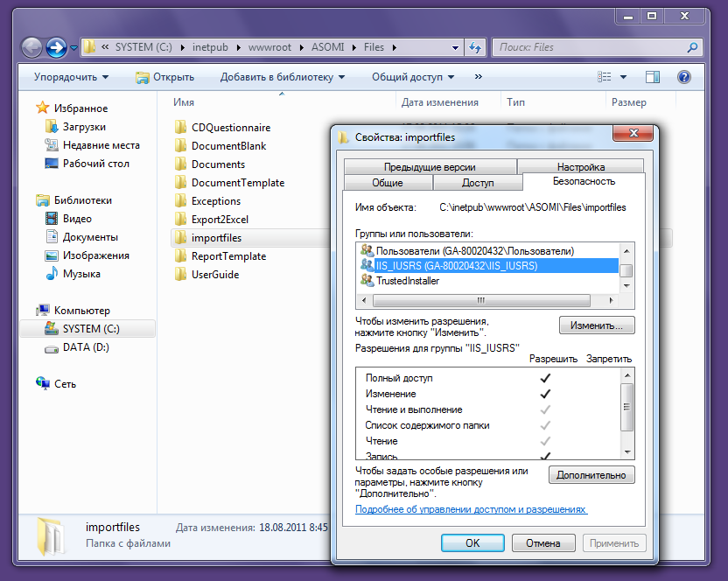
Task: Click the refresh icon in the address bar
Action: tap(475, 47)
